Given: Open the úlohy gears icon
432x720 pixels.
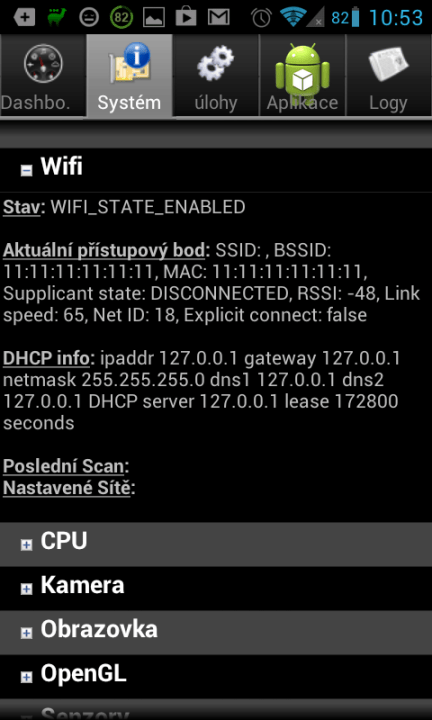Looking at the screenshot, I should click(215, 64).
